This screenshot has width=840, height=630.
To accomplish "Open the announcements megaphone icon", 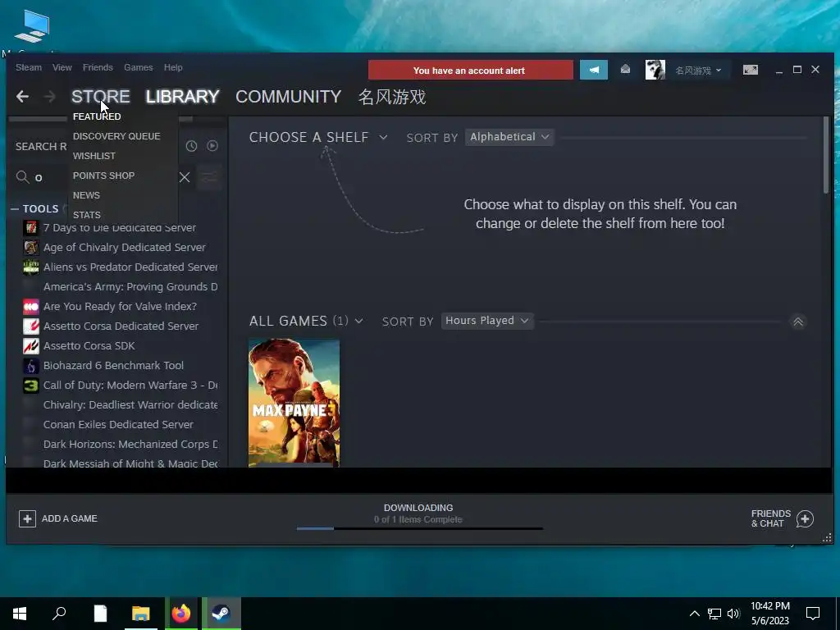I will tap(594, 71).
